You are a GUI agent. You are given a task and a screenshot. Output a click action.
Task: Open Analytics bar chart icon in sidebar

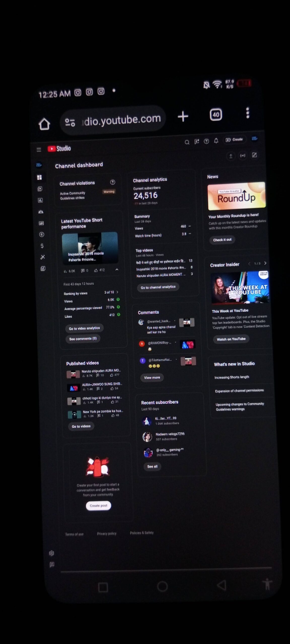pos(40,200)
